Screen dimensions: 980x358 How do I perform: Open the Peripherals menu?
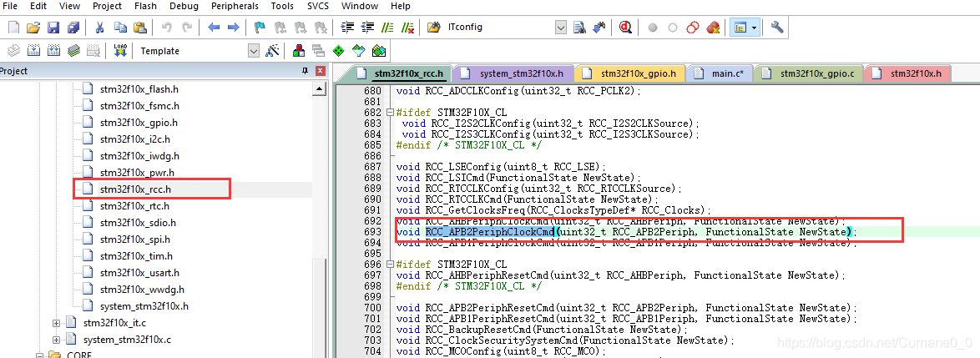point(235,6)
